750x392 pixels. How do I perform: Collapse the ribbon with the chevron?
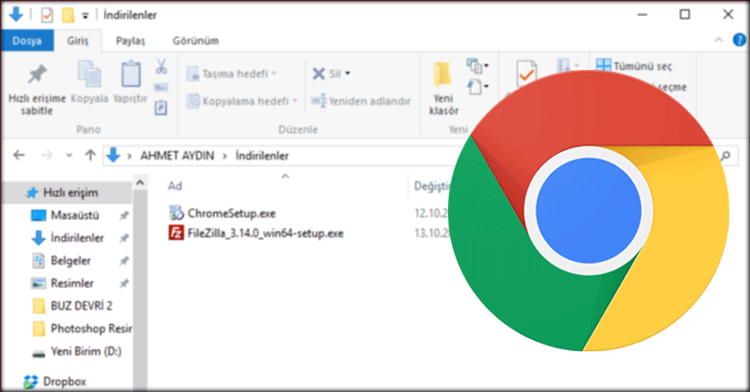tap(718, 40)
